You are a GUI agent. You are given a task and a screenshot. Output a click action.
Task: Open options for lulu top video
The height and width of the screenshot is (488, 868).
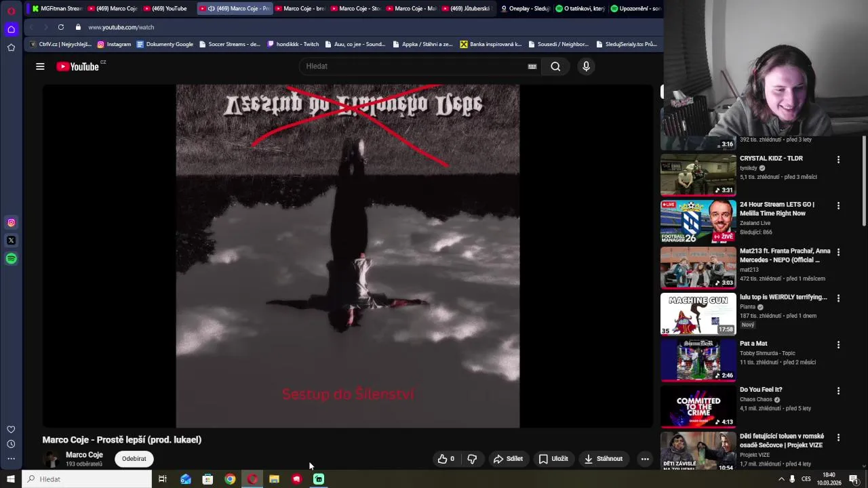[x=838, y=298]
